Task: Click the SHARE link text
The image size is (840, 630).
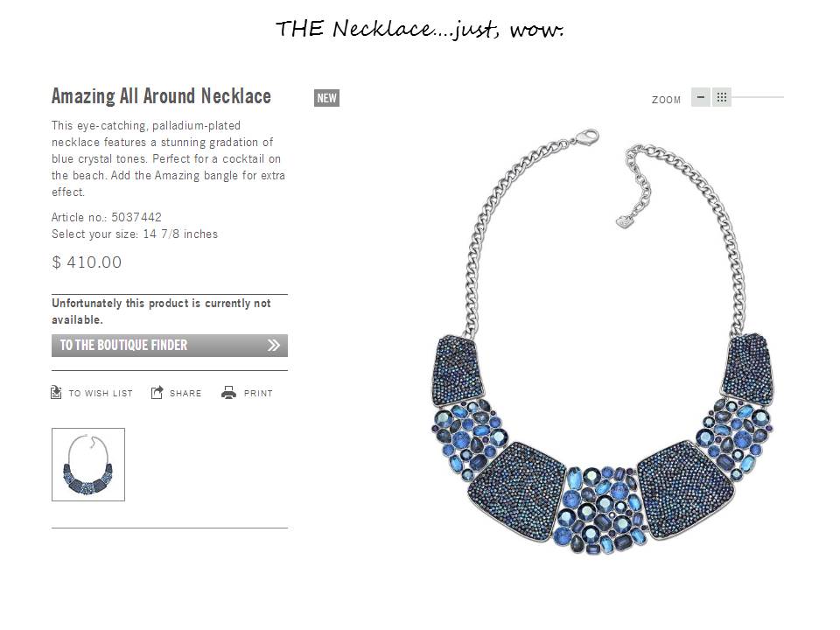Action: point(185,393)
